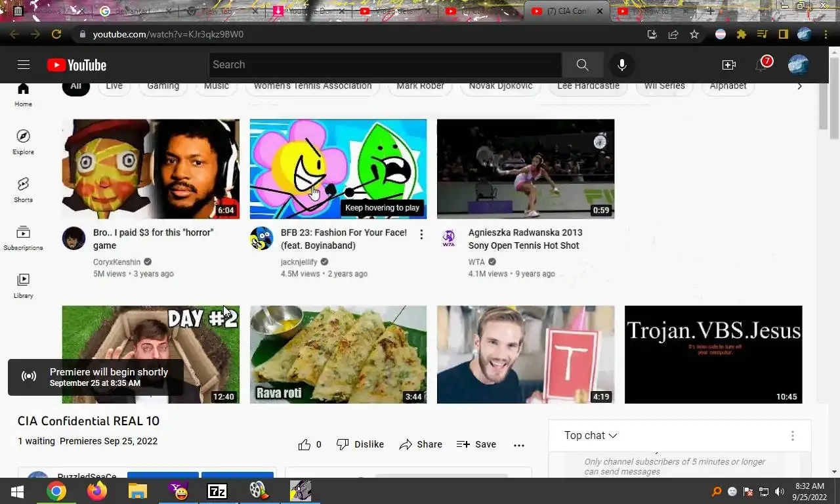The width and height of the screenshot is (840, 504).
Task: Open the Windows Start menu
Action: (x=18, y=491)
